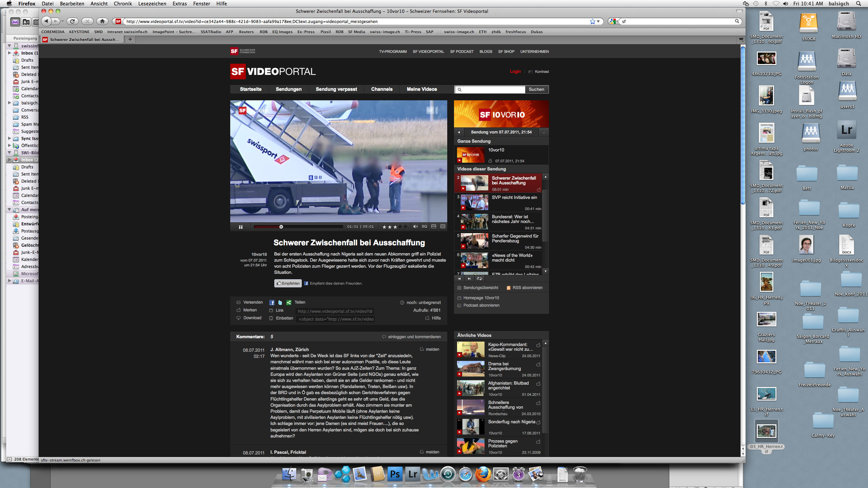Pause the playing video

pos(240,227)
